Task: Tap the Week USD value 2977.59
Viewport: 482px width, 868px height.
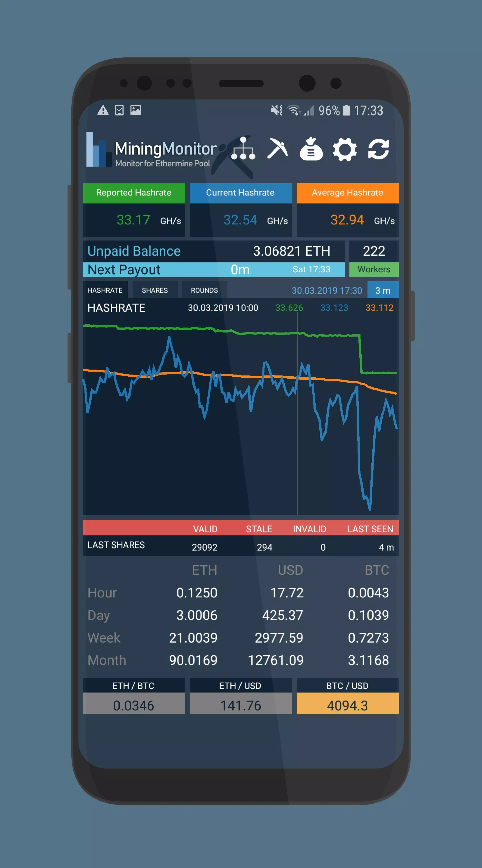Action: (279, 638)
